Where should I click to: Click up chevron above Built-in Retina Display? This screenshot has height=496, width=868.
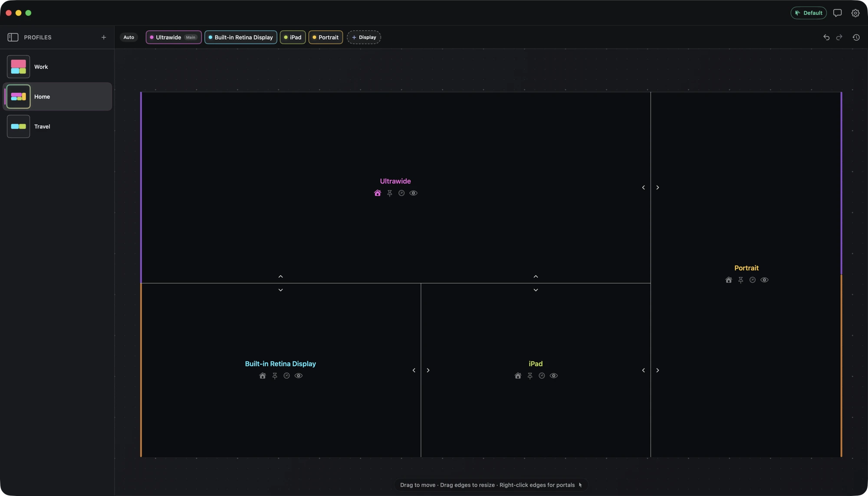tap(281, 277)
